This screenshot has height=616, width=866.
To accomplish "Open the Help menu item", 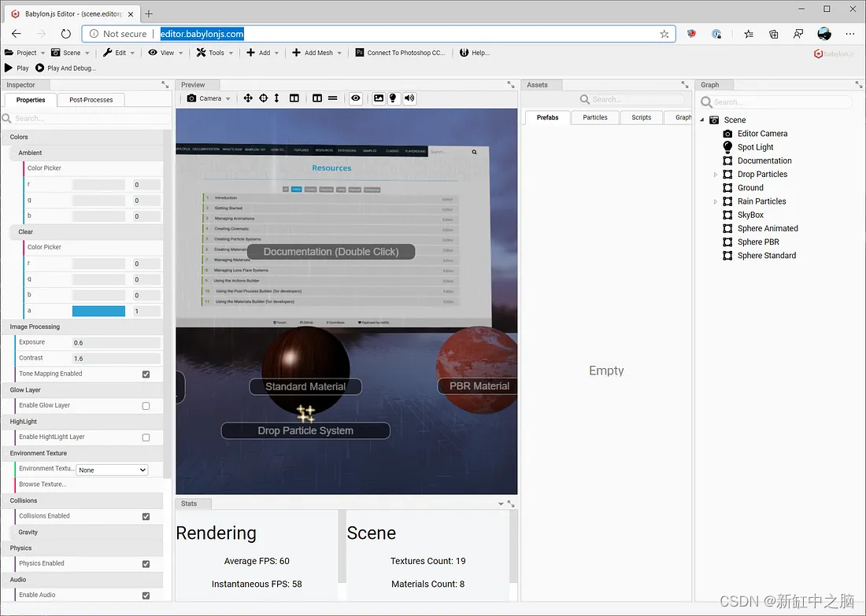I will pyautogui.click(x=475, y=53).
